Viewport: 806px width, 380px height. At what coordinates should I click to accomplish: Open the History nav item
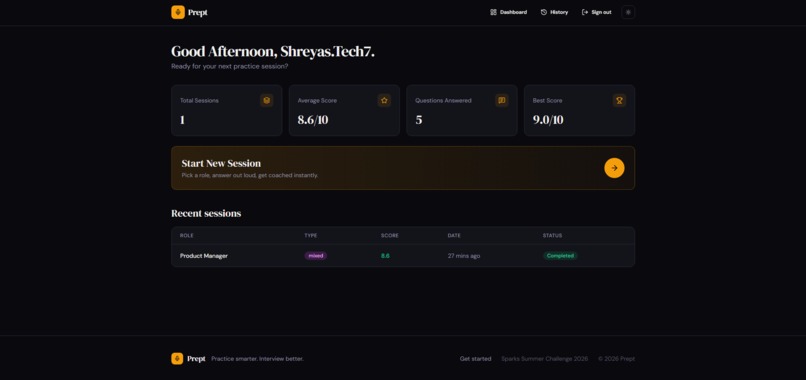[554, 12]
